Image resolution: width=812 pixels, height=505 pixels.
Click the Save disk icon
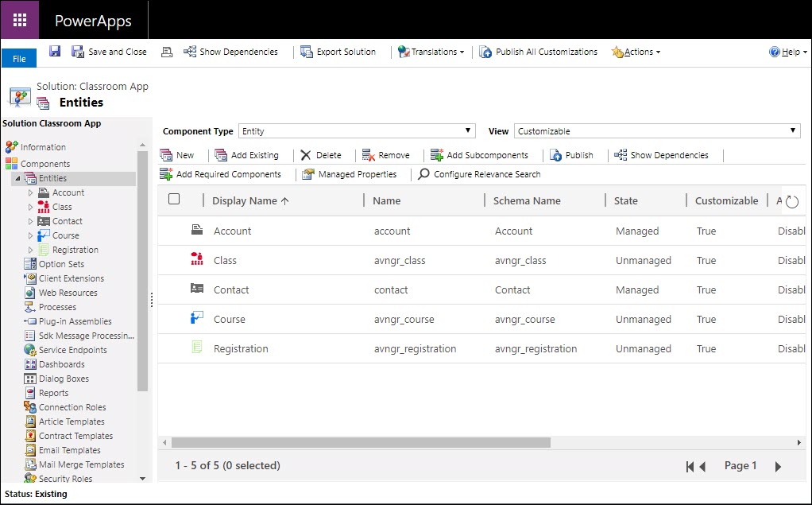click(x=55, y=52)
